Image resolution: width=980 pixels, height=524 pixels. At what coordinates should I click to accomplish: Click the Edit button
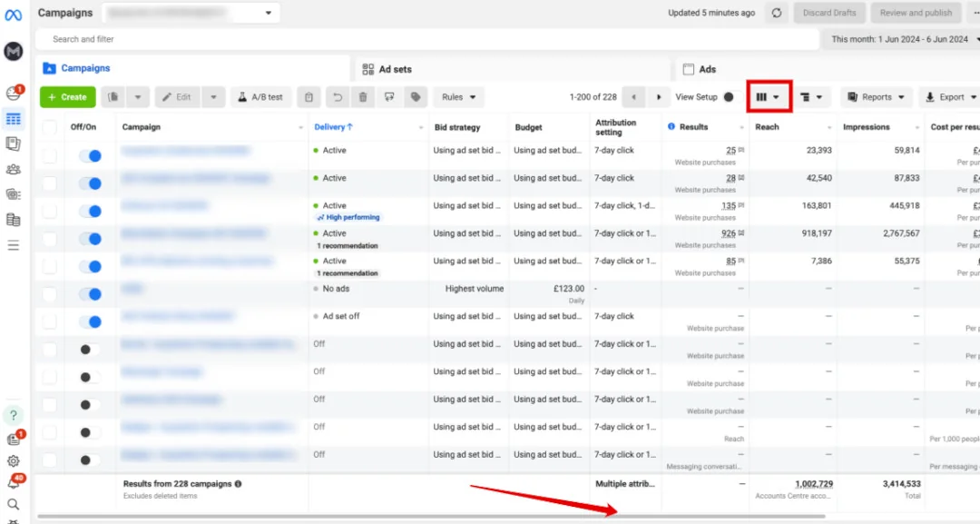pyautogui.click(x=177, y=97)
